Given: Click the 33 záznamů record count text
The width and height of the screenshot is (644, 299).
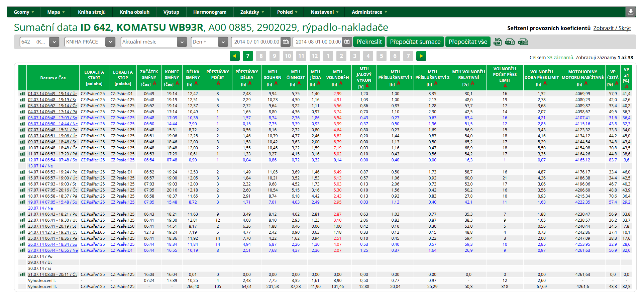Looking at the screenshot, I should click(560, 58).
